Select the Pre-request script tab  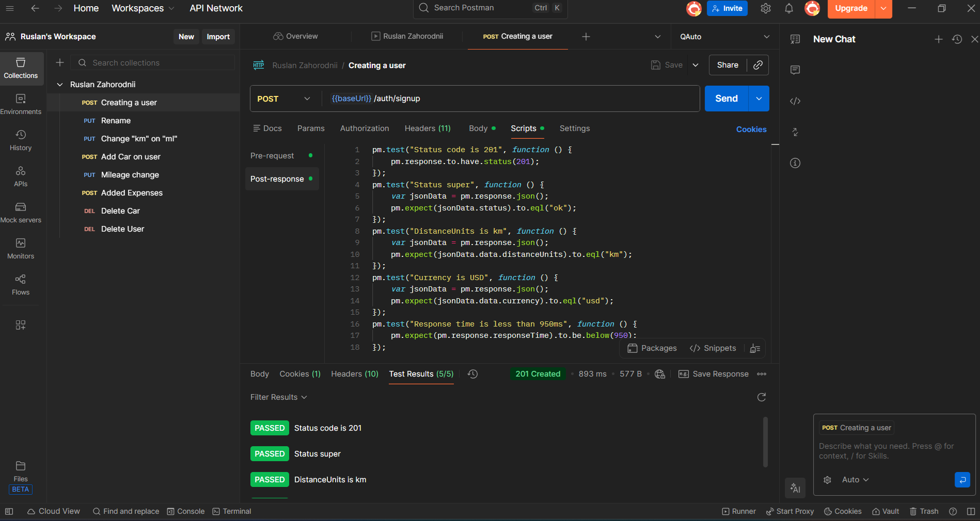272,156
